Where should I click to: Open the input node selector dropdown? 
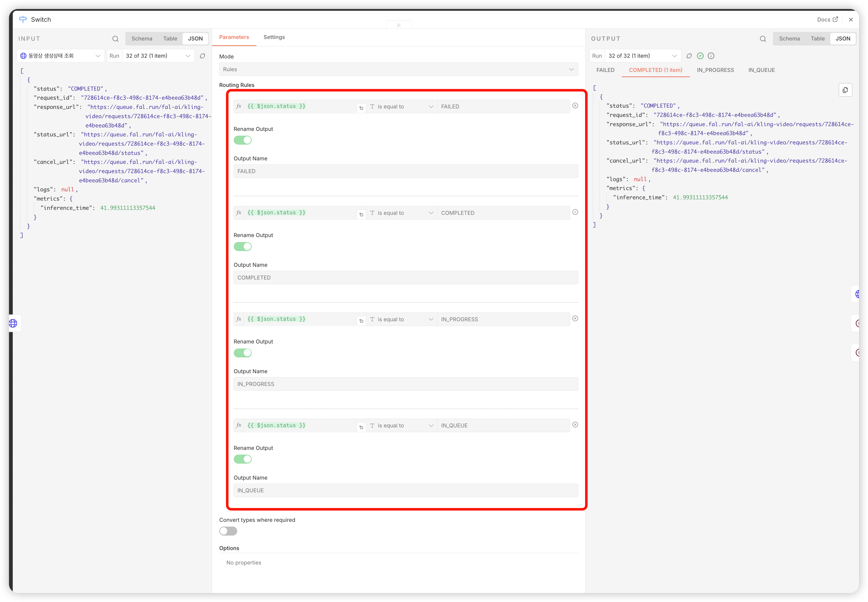(61, 56)
